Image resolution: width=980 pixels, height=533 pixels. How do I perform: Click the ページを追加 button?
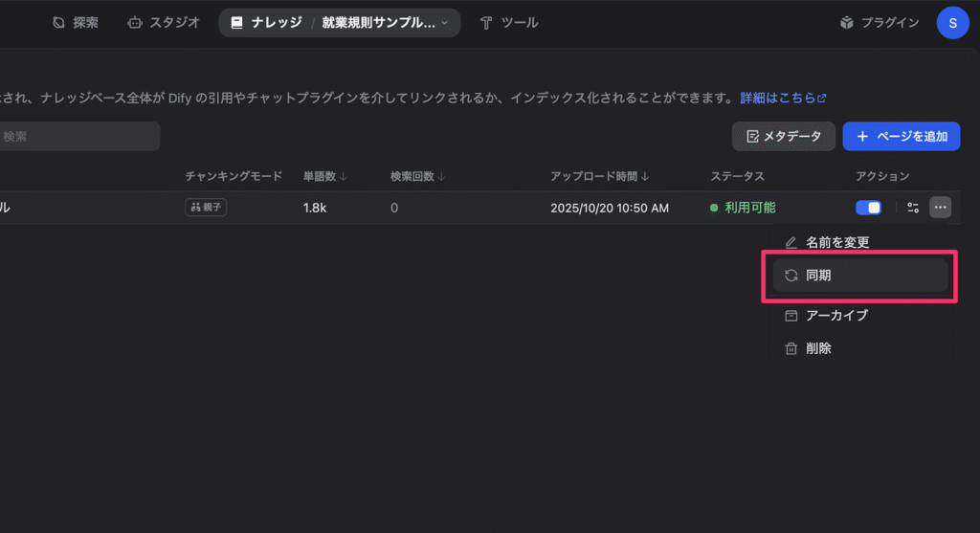(901, 136)
